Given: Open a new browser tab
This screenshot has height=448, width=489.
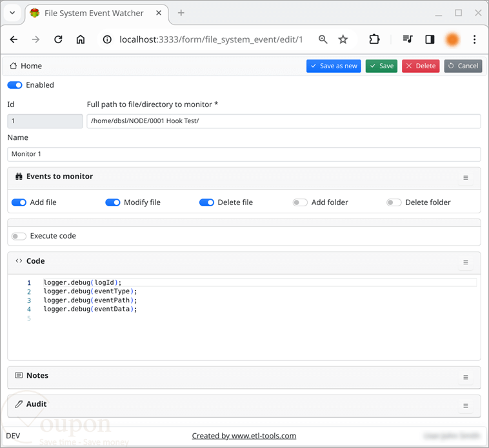Looking at the screenshot, I should 181,13.
